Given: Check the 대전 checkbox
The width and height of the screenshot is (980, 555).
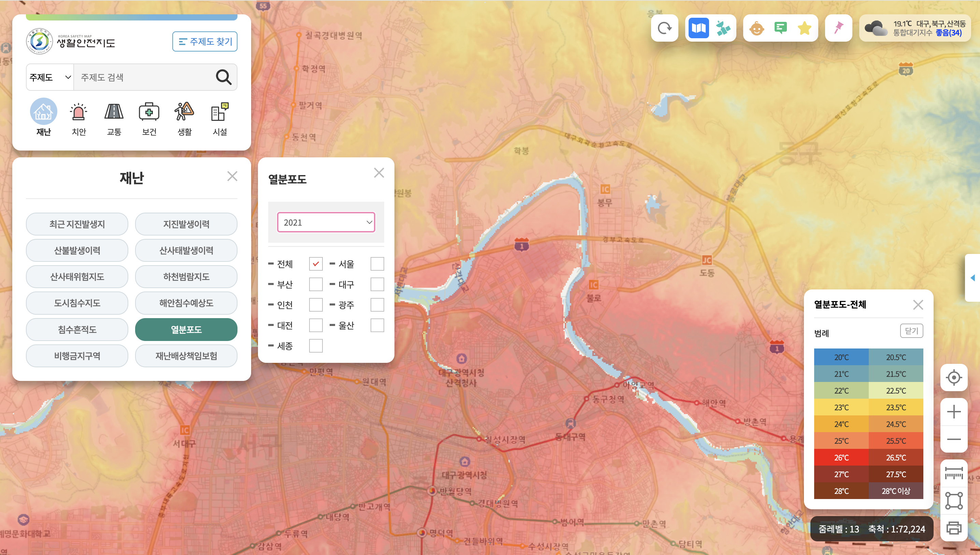Looking at the screenshot, I should click(316, 326).
